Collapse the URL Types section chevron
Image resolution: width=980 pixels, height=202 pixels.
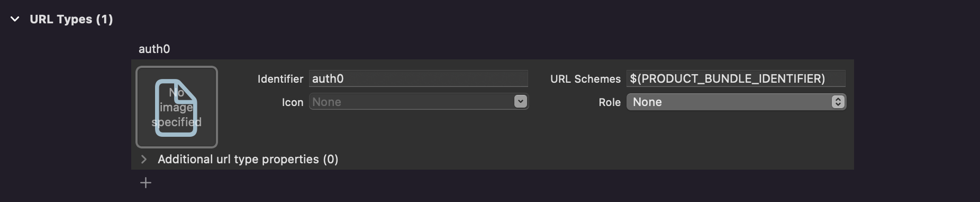point(15,19)
